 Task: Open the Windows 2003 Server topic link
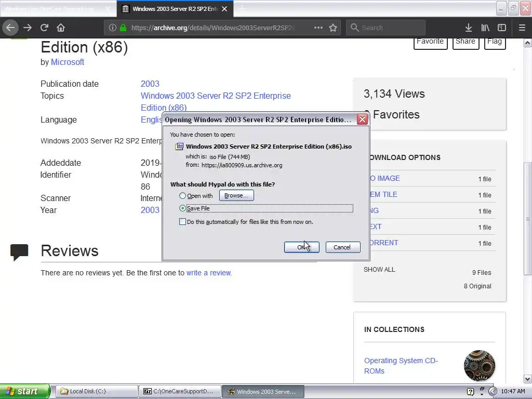point(216,101)
